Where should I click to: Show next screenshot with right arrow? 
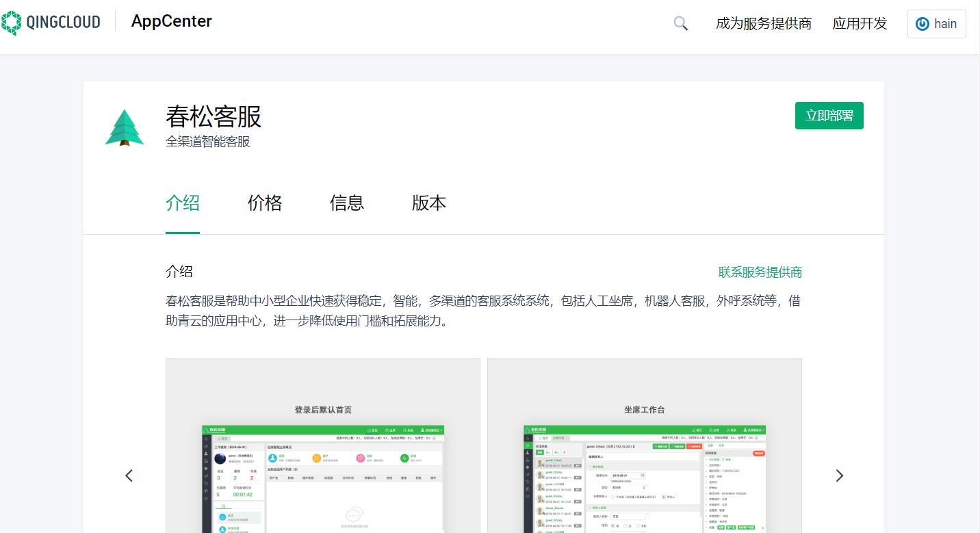(x=839, y=476)
